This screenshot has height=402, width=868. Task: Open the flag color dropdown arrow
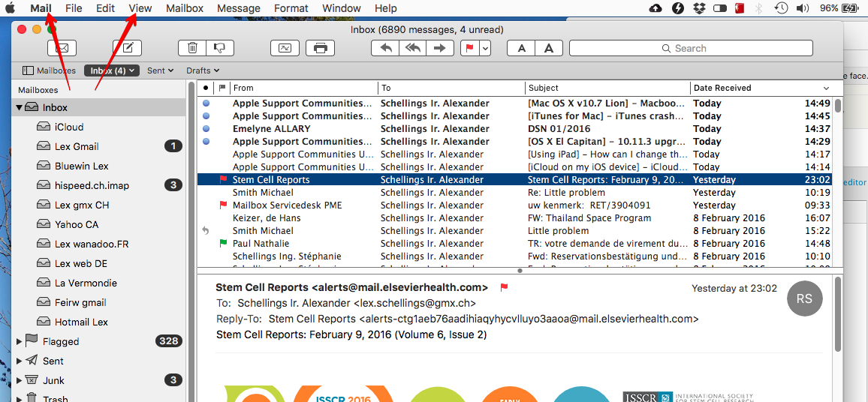point(486,48)
